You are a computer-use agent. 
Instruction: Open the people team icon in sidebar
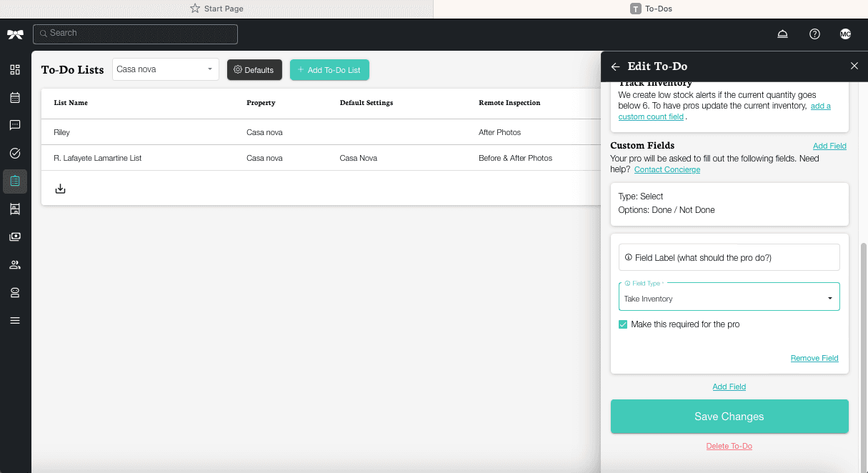(15, 264)
